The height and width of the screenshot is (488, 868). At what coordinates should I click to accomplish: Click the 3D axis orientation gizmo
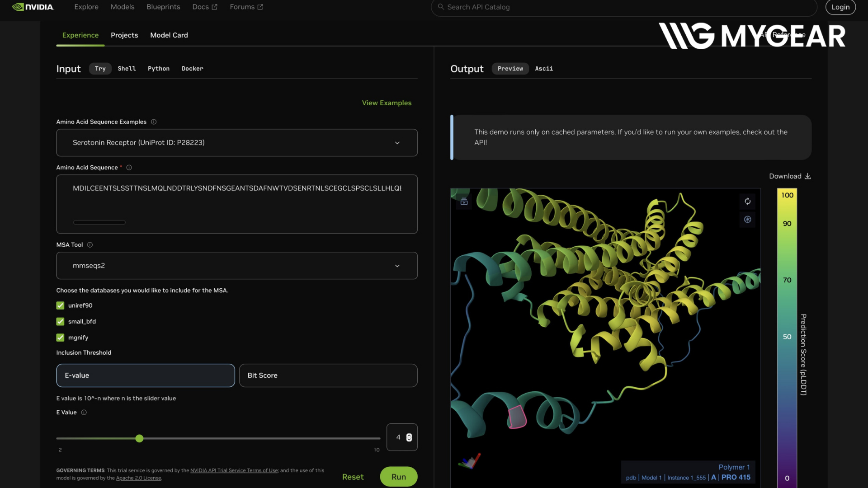coord(469,461)
